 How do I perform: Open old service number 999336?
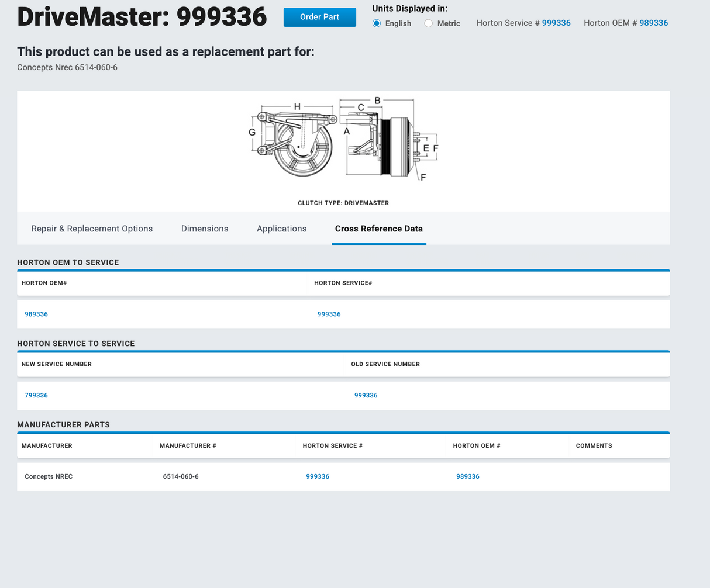(366, 396)
